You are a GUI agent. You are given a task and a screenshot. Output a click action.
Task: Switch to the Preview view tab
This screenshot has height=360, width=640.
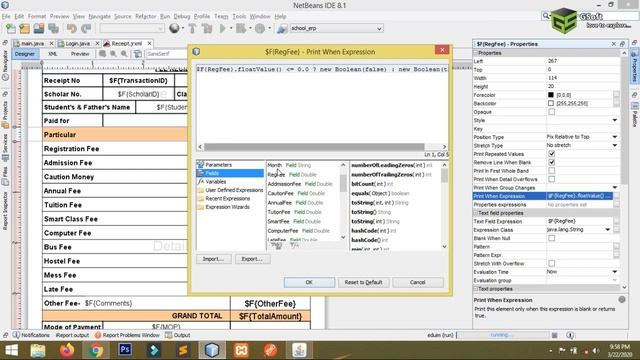[80, 54]
